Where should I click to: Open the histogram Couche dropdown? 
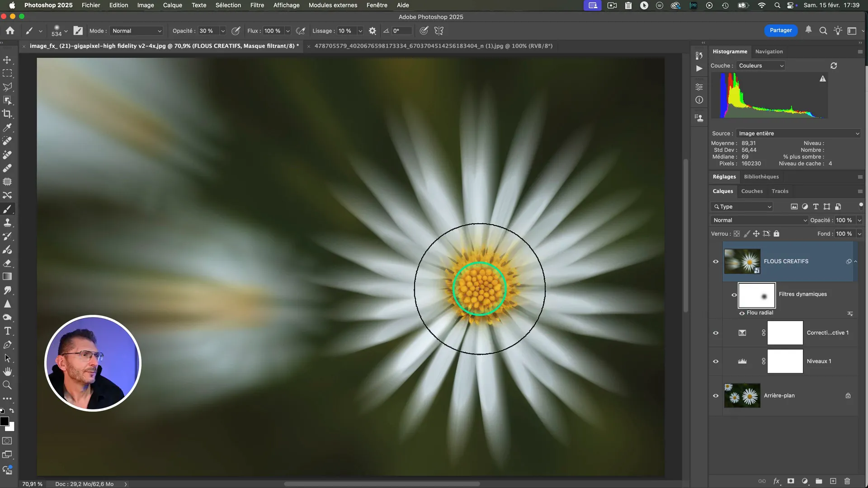click(761, 66)
